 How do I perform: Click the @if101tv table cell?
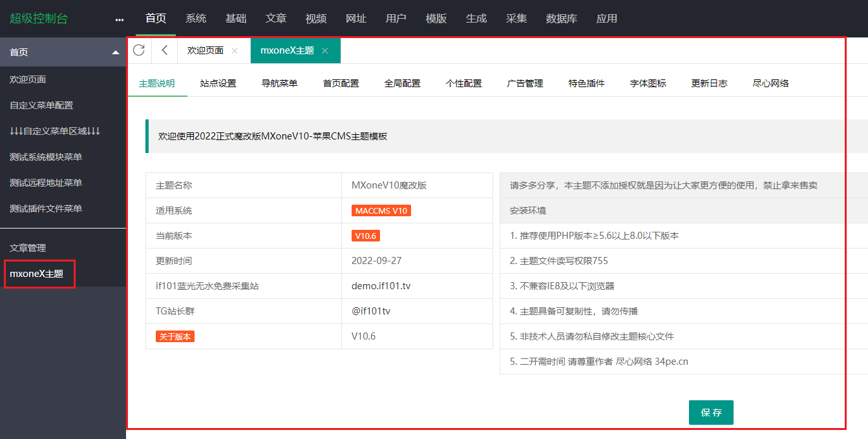click(418, 311)
